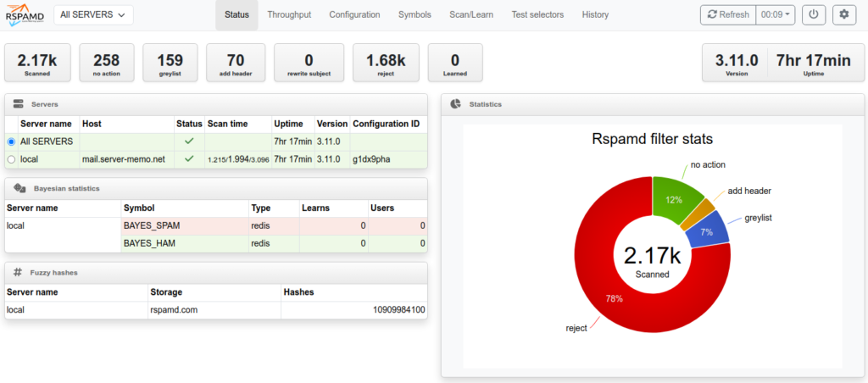
Task: Click the Bayesian statistics panel icon
Action: pyautogui.click(x=18, y=188)
